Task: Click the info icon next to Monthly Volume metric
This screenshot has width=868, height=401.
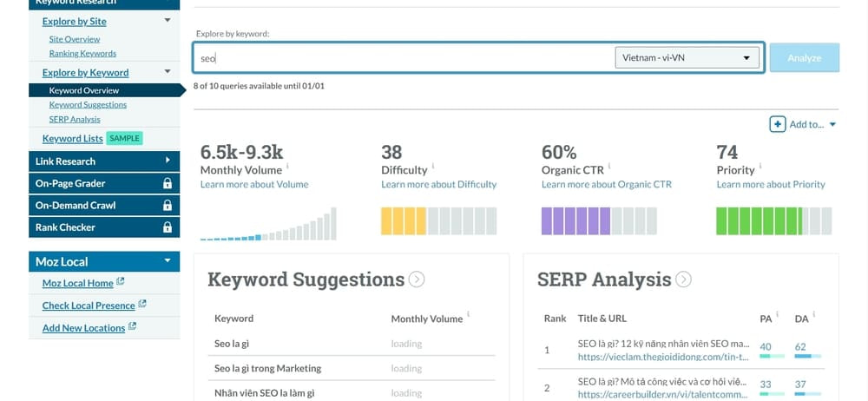Action: click(x=287, y=166)
